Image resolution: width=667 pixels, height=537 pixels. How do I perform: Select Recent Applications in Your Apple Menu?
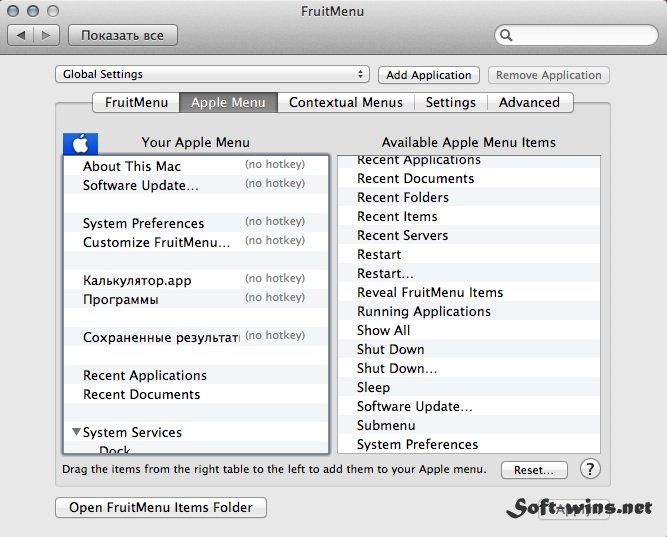pyautogui.click(x=196, y=375)
